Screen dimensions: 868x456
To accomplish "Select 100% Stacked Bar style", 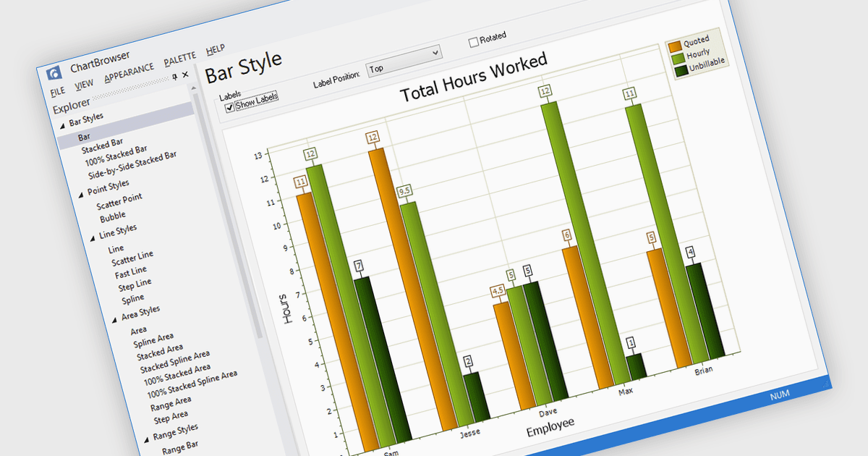I will pos(116,156).
